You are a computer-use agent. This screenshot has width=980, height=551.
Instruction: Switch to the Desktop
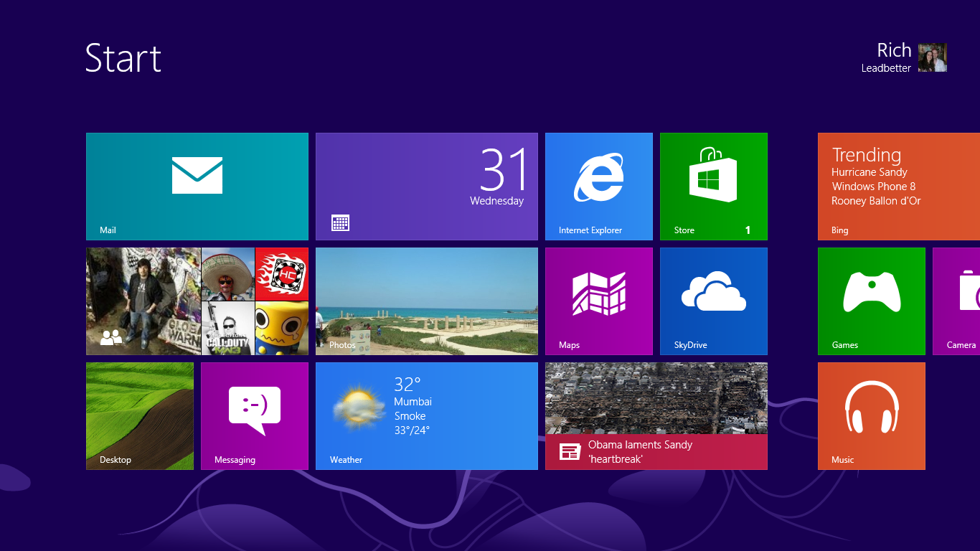coord(139,415)
